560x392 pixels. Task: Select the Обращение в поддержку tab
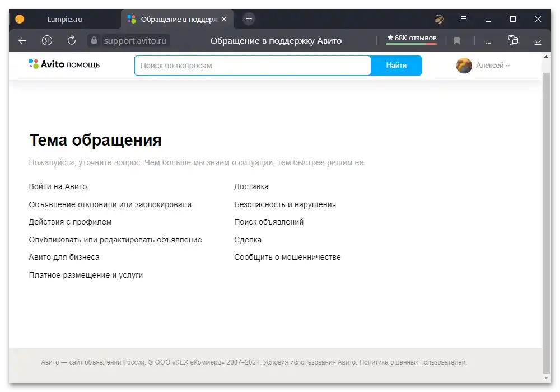(x=178, y=19)
